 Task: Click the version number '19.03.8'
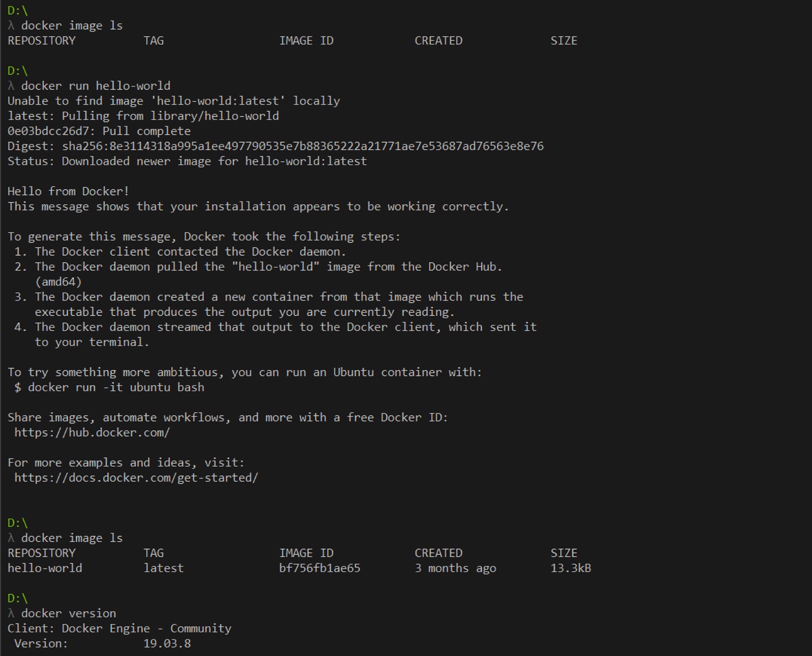tap(167, 644)
